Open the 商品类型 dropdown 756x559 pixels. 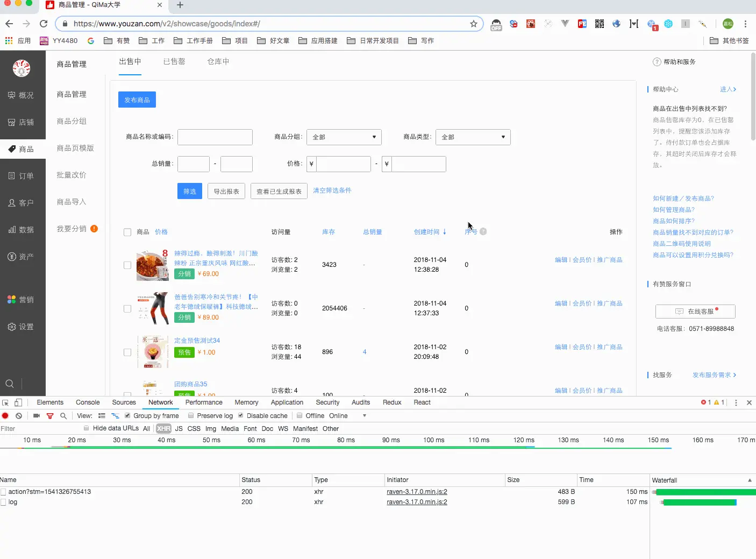pos(473,137)
